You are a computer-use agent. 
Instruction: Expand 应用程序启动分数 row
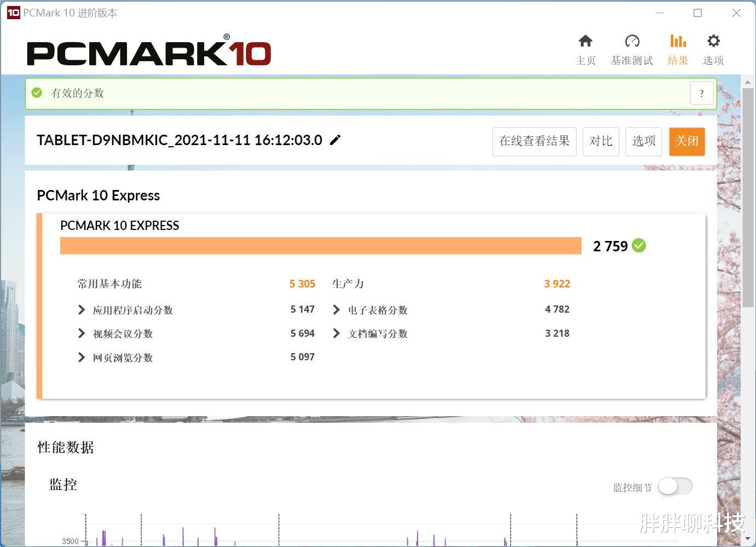[x=82, y=310]
